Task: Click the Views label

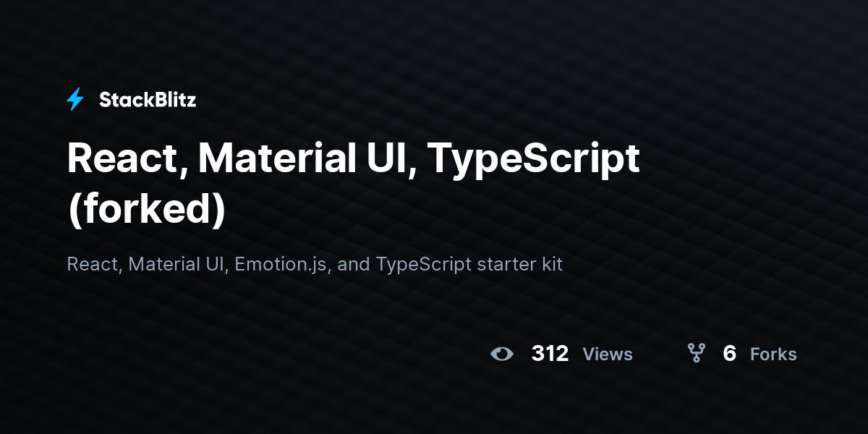Action: 608,354
